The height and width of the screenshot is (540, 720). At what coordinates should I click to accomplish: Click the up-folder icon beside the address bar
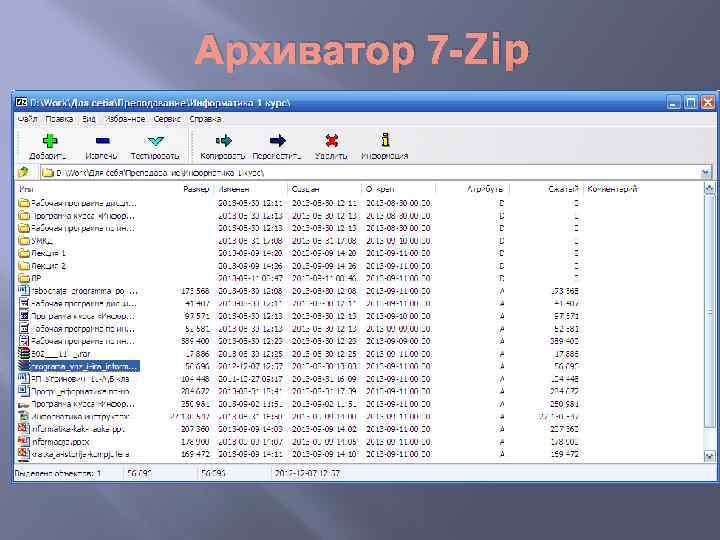pos(23,172)
